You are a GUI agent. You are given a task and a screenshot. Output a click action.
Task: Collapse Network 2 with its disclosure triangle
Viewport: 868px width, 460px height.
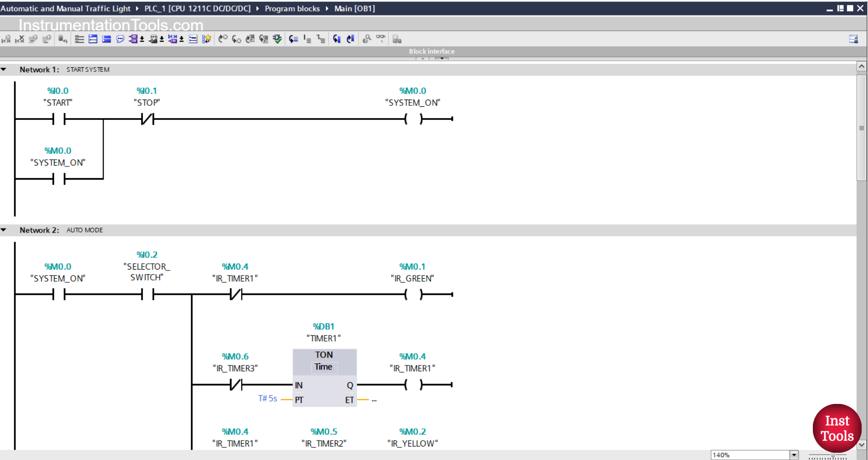click(4, 230)
